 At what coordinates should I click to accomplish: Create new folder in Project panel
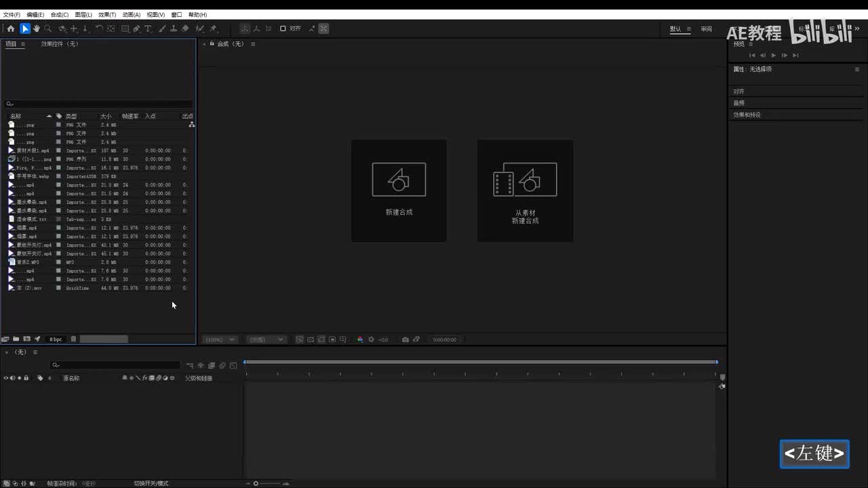coord(16,339)
